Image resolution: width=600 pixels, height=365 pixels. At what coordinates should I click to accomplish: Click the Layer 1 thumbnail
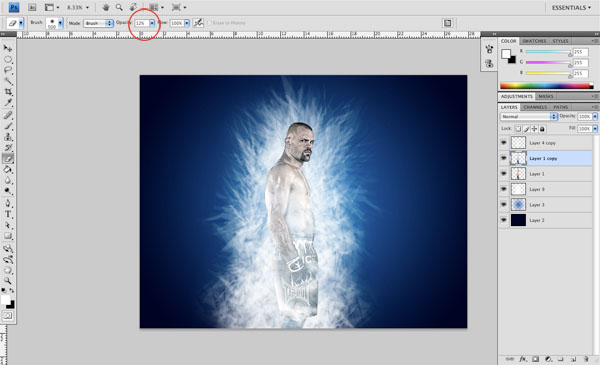point(518,174)
